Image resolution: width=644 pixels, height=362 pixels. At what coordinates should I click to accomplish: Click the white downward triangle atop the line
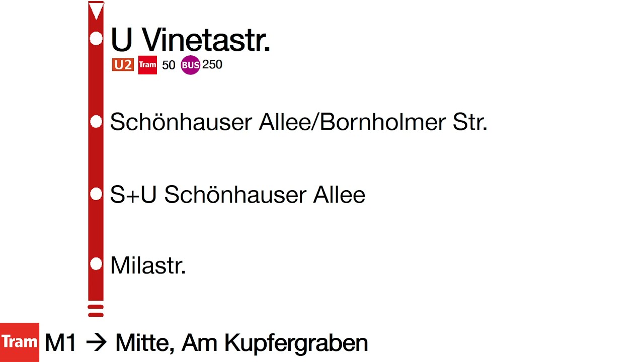[96, 10]
